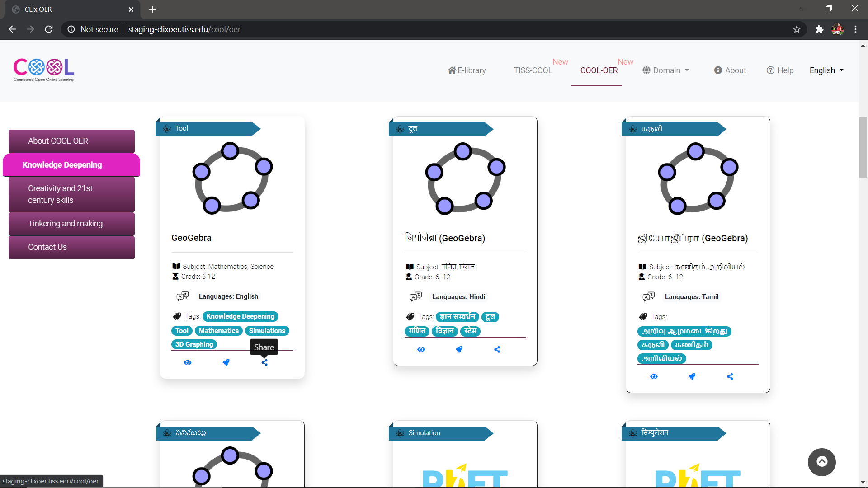
Task: Bookmark this page with the star icon
Action: [x=797, y=29]
